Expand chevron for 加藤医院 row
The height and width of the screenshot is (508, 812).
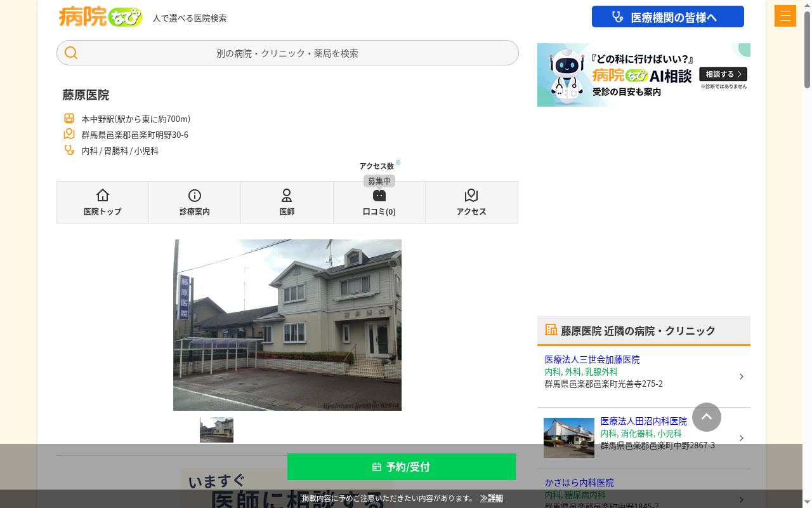point(742,377)
